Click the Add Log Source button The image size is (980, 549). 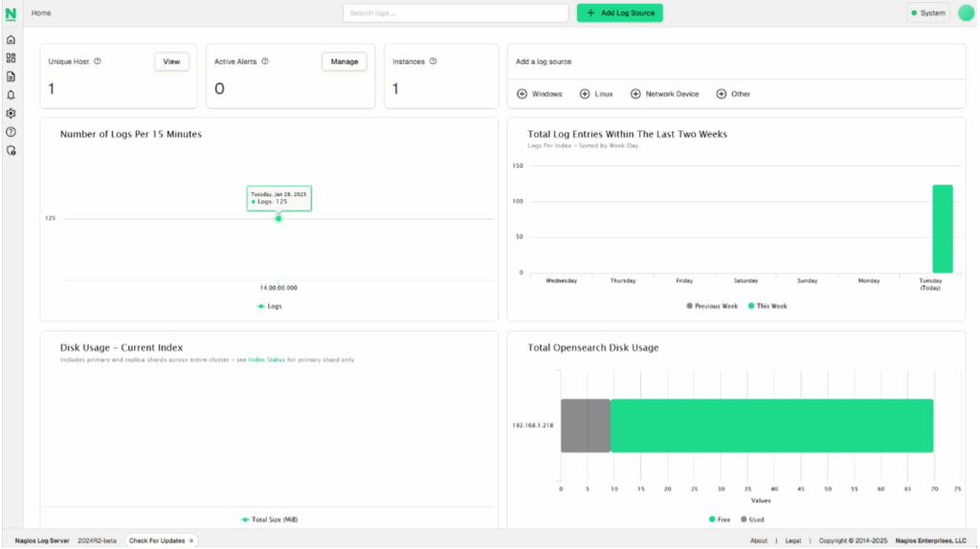[619, 13]
